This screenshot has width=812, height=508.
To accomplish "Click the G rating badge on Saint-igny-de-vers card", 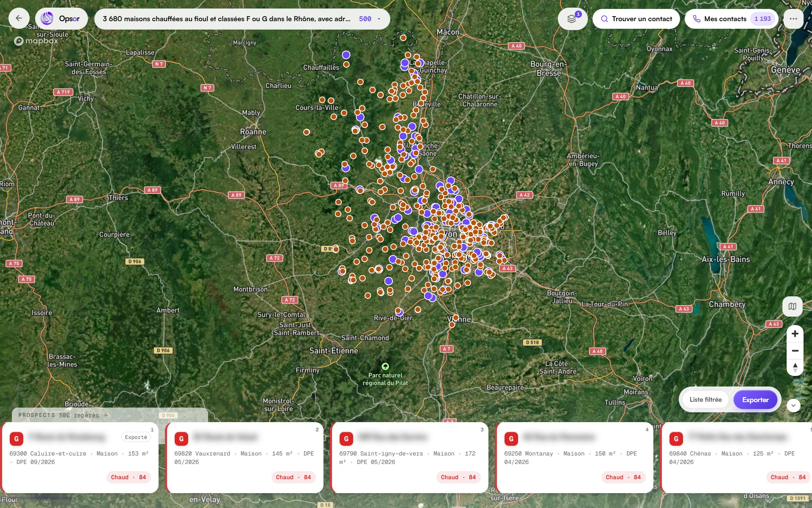I will pos(346,439).
